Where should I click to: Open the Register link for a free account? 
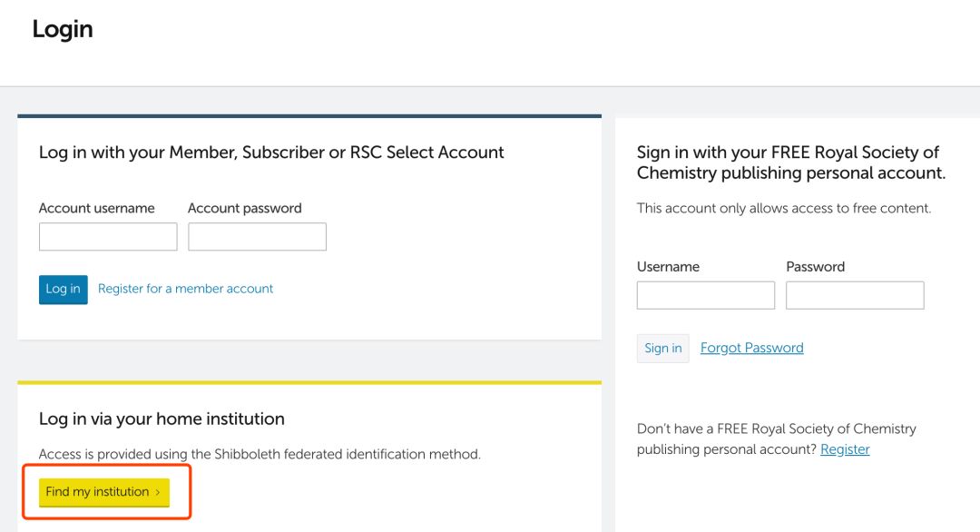845,448
